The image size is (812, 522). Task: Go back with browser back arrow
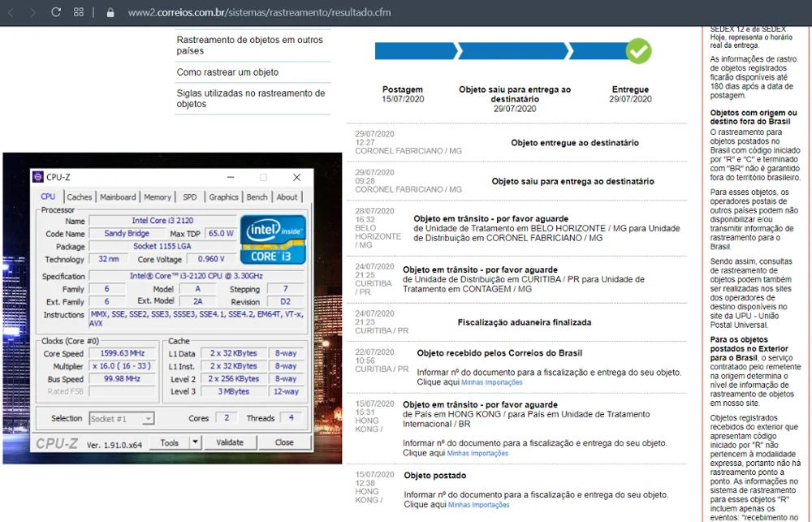click(11, 12)
